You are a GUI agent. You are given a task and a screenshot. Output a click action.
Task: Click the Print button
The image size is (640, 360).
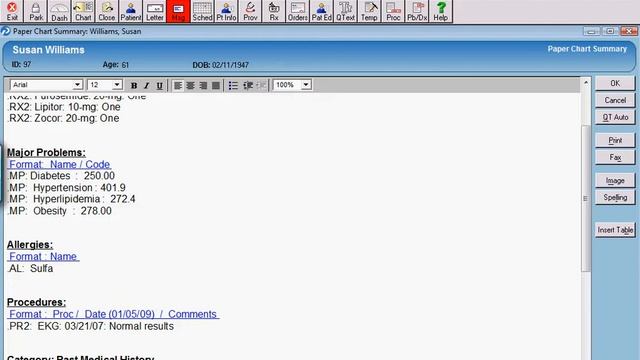pos(615,140)
